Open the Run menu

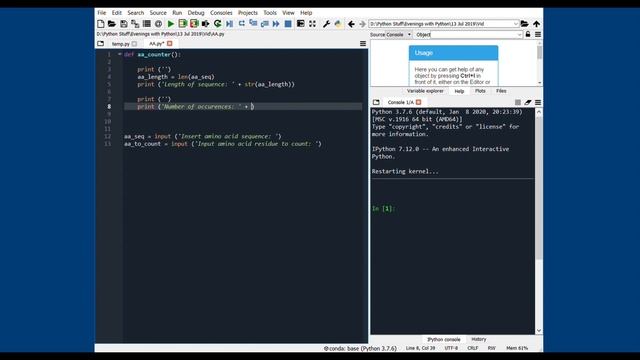tap(177, 13)
